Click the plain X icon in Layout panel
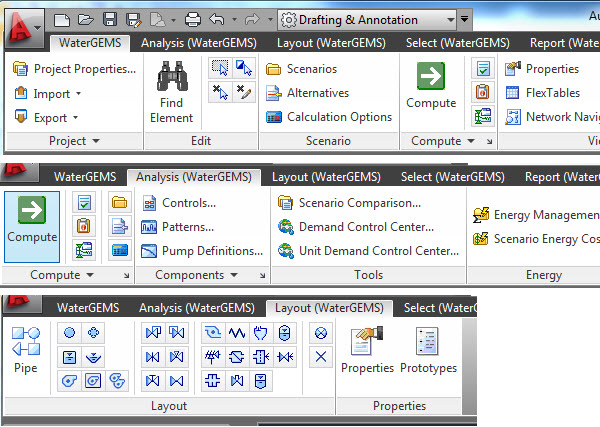Screen dimensions: 600x427 [321, 357]
